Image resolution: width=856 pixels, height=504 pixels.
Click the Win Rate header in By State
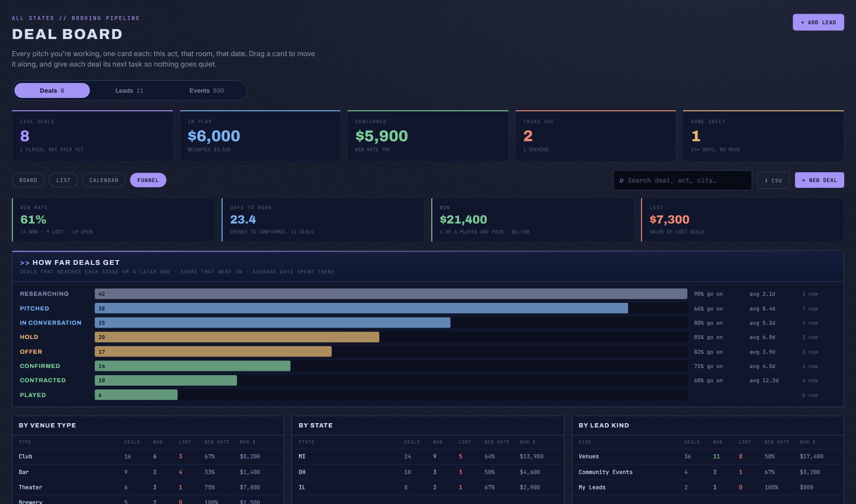tap(496, 442)
